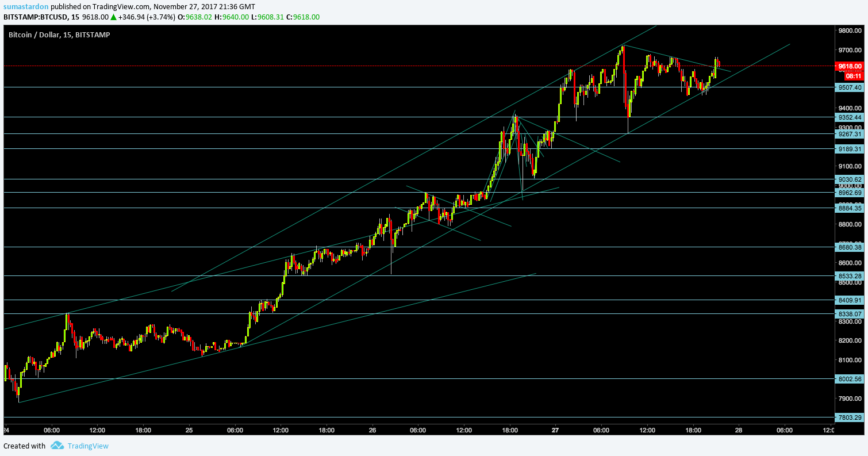Click the +346.94 (+3.74%) change value

[x=147, y=17]
